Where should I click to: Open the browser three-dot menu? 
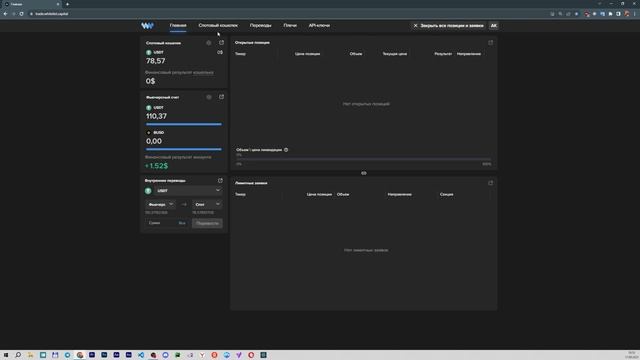635,14
